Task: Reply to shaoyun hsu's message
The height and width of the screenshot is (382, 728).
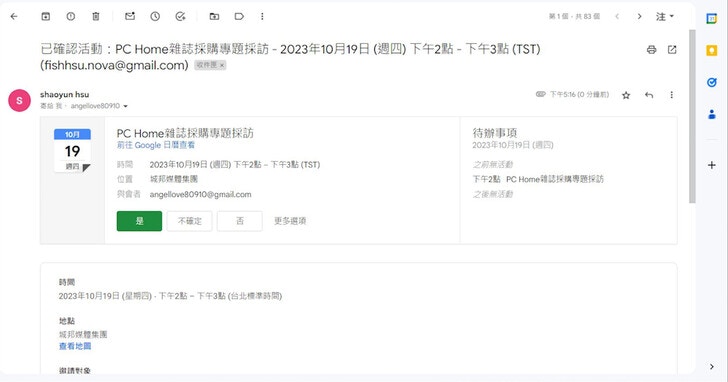Action: click(649, 95)
